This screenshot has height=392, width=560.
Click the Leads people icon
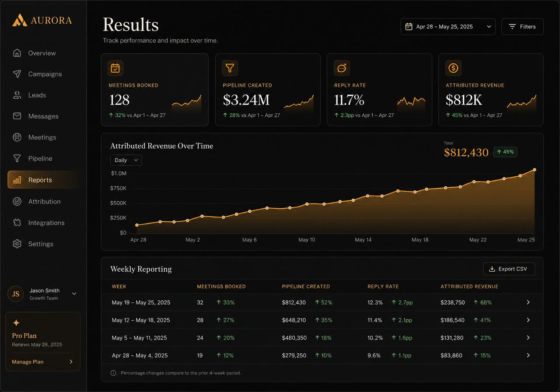coord(17,95)
